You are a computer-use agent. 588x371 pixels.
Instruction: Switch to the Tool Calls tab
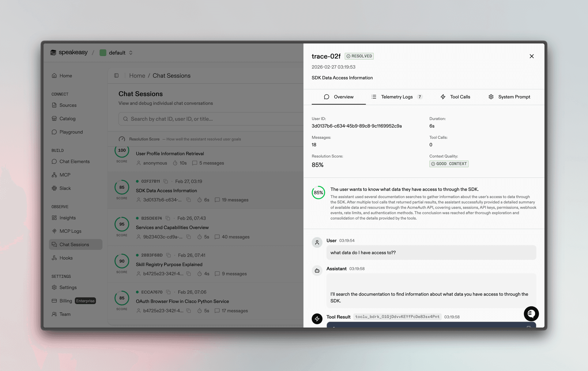460,97
